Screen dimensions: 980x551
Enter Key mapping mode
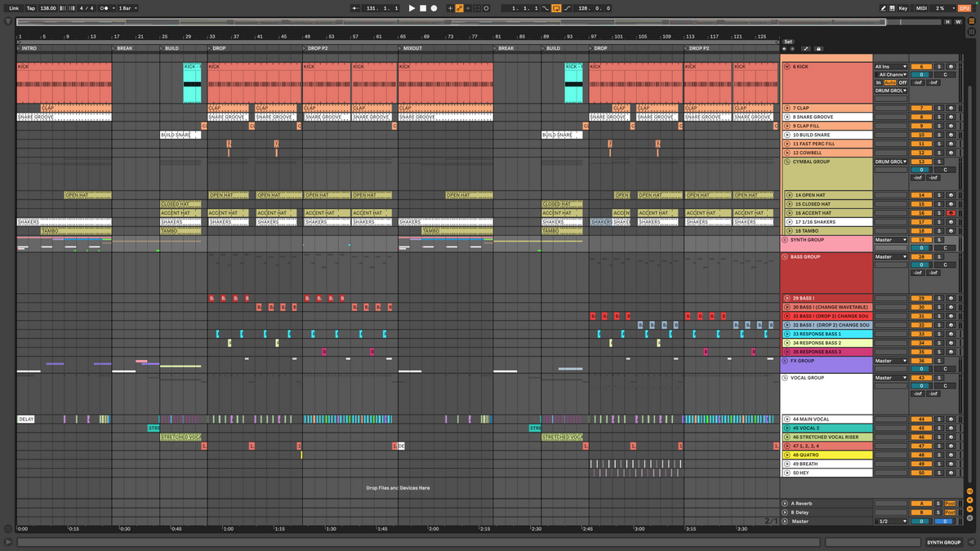pyautogui.click(x=903, y=7)
